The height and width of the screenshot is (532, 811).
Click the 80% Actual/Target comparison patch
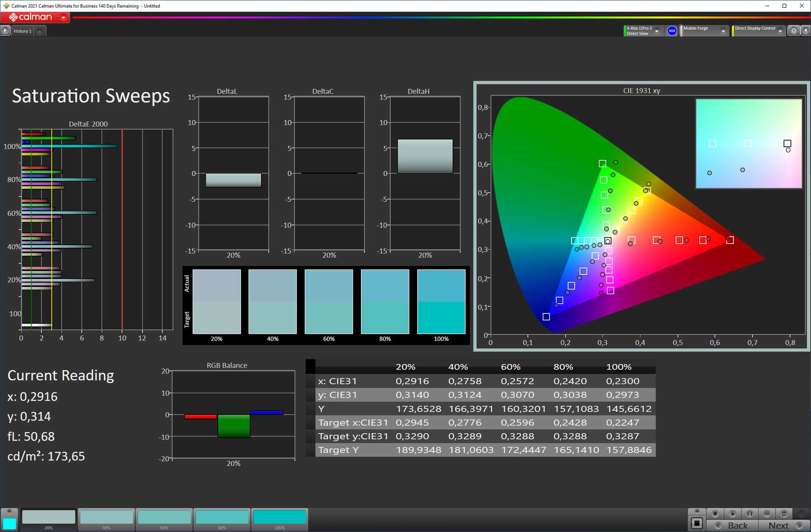385,301
